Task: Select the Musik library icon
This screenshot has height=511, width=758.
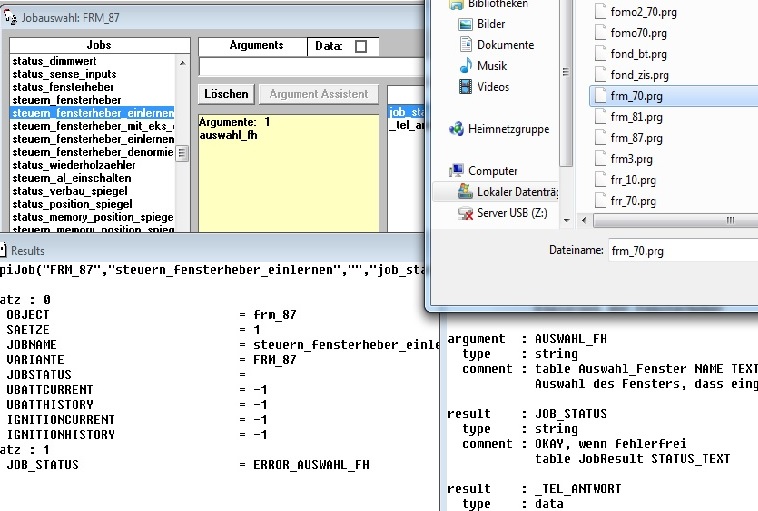Action: pos(466,66)
